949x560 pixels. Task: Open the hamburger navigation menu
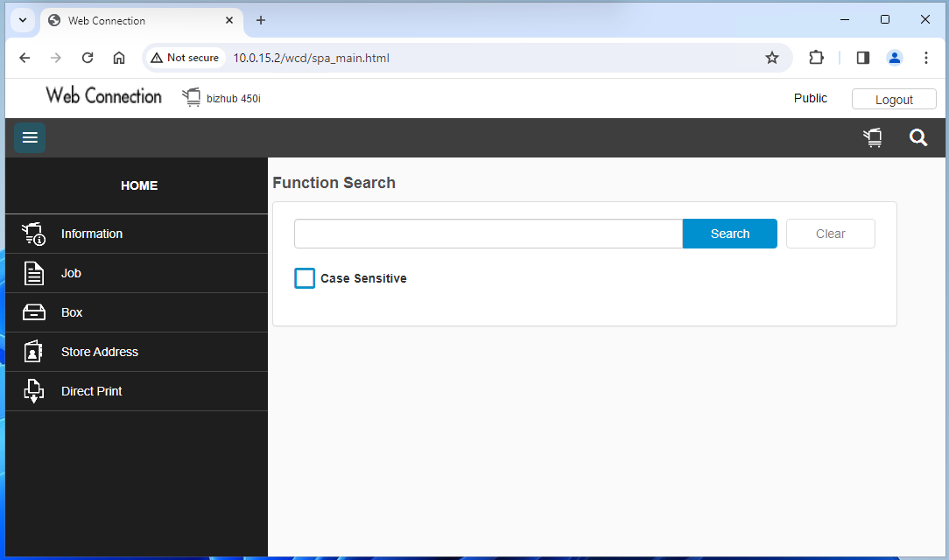pos(29,137)
